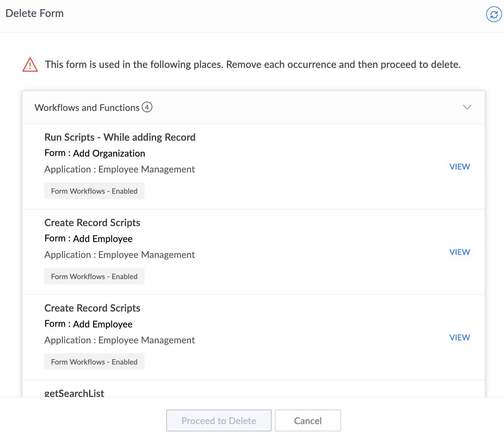The width and height of the screenshot is (504, 439).
Task: Click the Run Scripts - While adding Record title
Action: point(120,137)
